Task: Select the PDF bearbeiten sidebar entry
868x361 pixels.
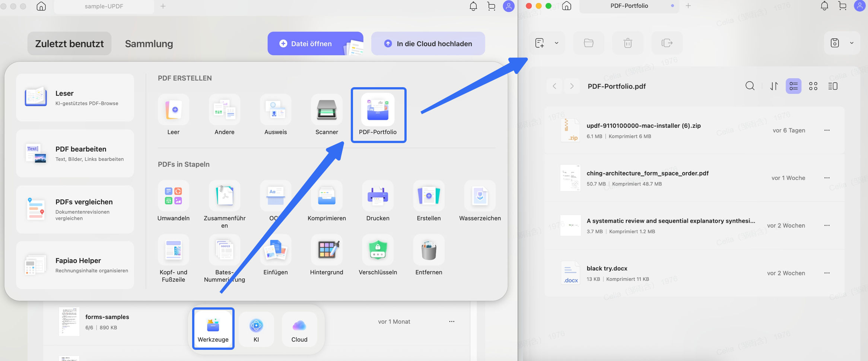Action: [x=74, y=153]
